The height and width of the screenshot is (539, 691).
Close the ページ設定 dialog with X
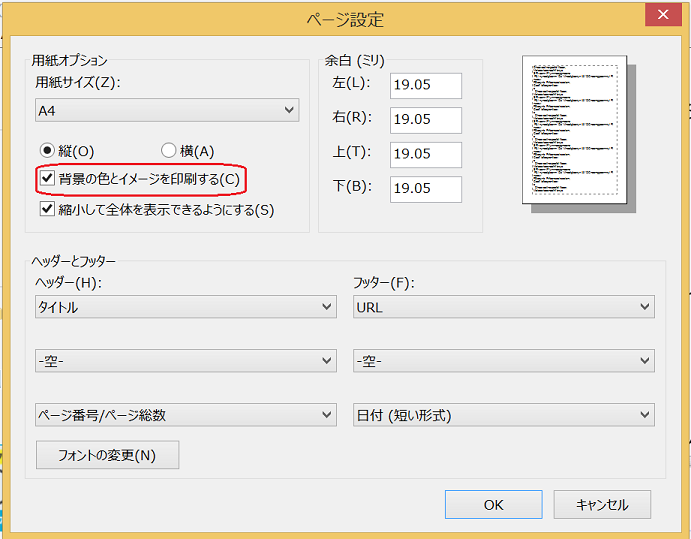(663, 15)
